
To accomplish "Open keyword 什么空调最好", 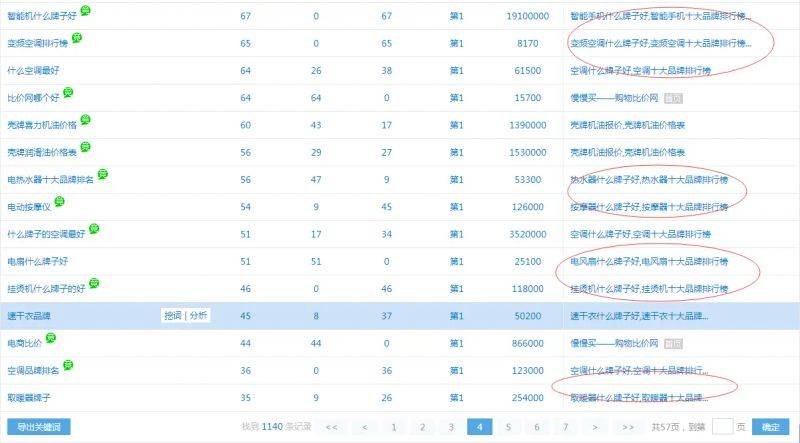I will (x=33, y=70).
